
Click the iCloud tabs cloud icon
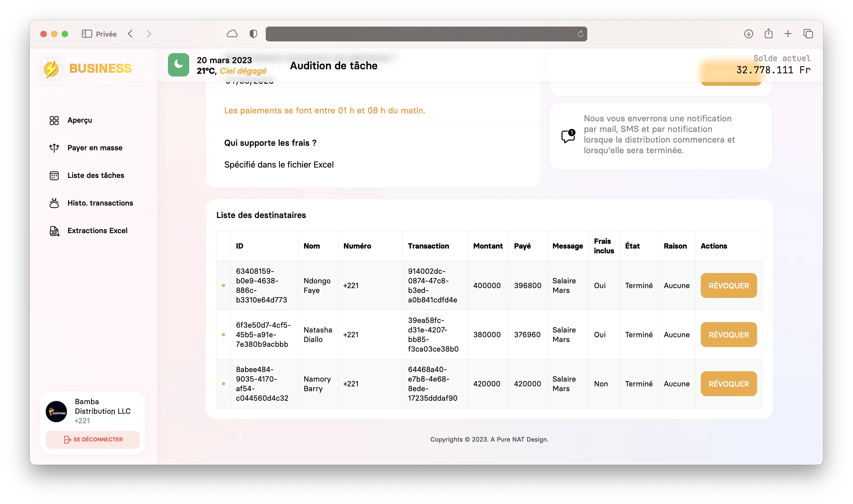point(232,34)
